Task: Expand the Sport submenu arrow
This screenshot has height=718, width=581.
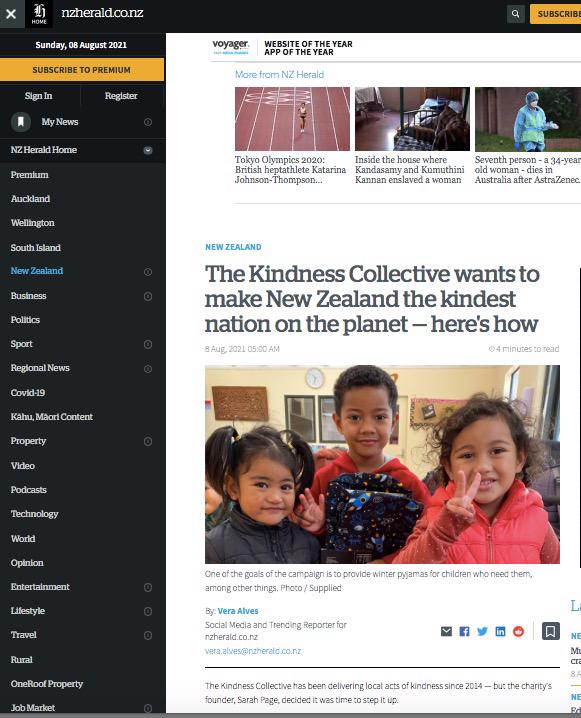Action: pos(148,344)
